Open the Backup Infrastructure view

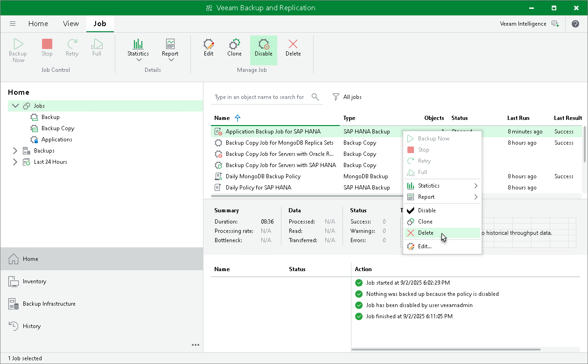(x=48, y=303)
